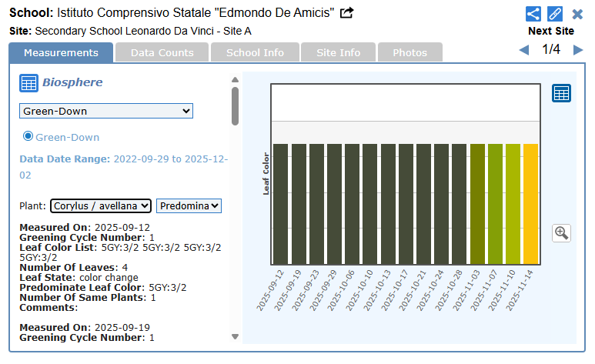Open the School Info tab
Screen dimensions: 595x364
tap(255, 52)
